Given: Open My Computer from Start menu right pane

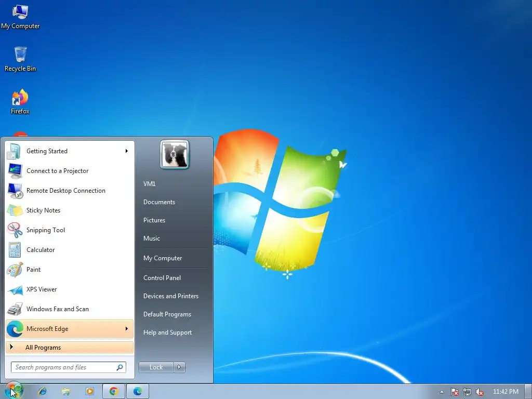Looking at the screenshot, I should [163, 258].
